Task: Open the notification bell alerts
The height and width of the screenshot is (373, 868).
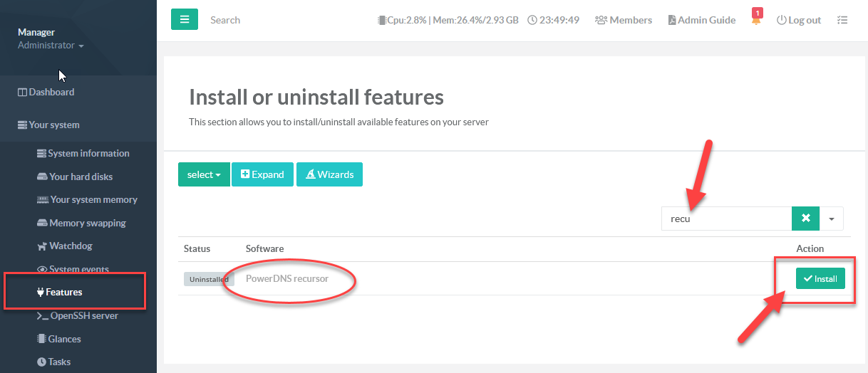Action: pyautogui.click(x=755, y=21)
